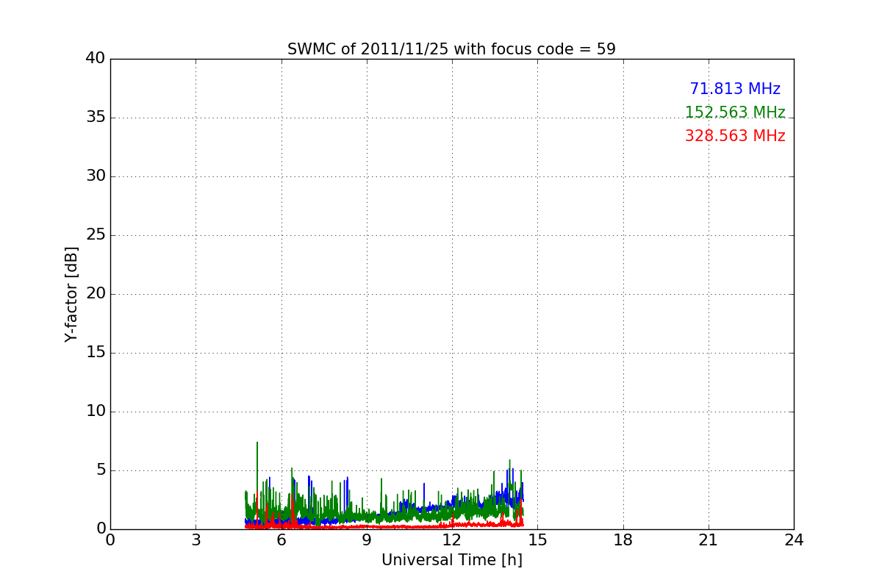The image size is (882, 588).
Task: Click the time-axis tick label 3
Action: point(196,540)
